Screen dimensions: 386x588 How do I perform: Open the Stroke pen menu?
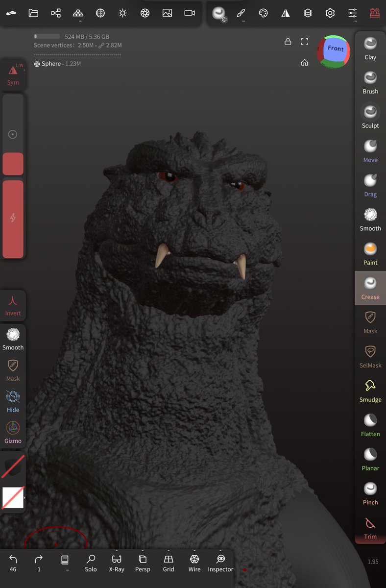click(x=241, y=13)
